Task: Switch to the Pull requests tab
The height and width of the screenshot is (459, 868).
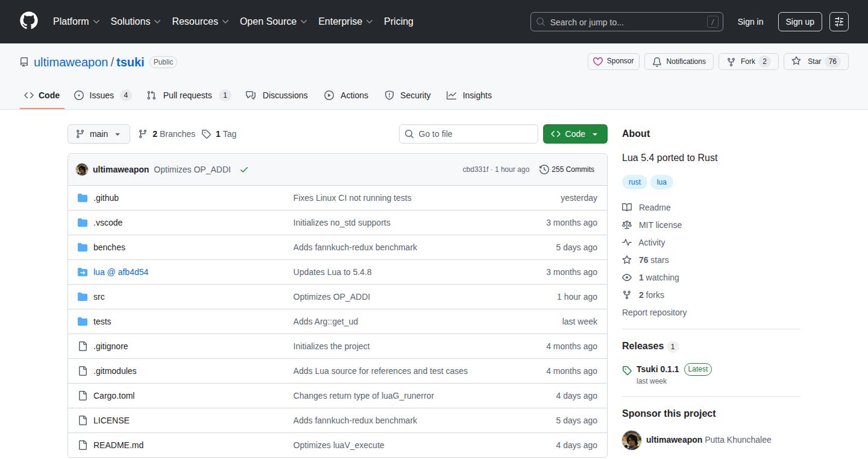Action: click(189, 95)
